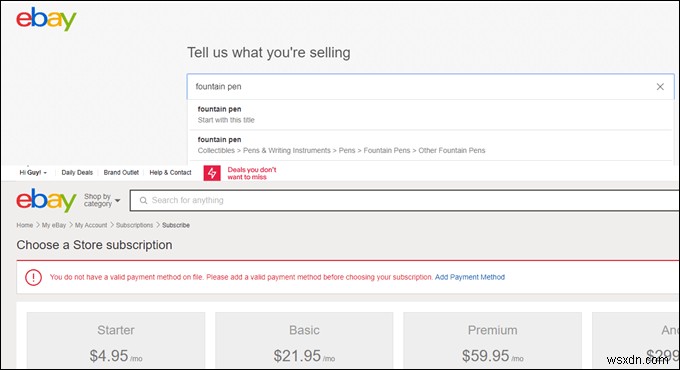Clear the fountain pen search text

point(660,87)
